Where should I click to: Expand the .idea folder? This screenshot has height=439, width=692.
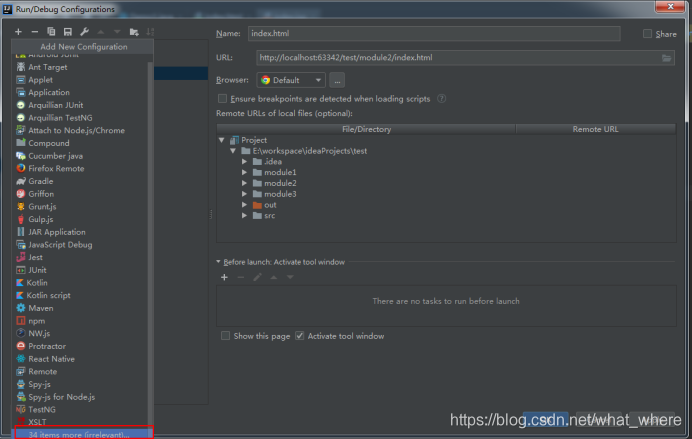pos(244,162)
